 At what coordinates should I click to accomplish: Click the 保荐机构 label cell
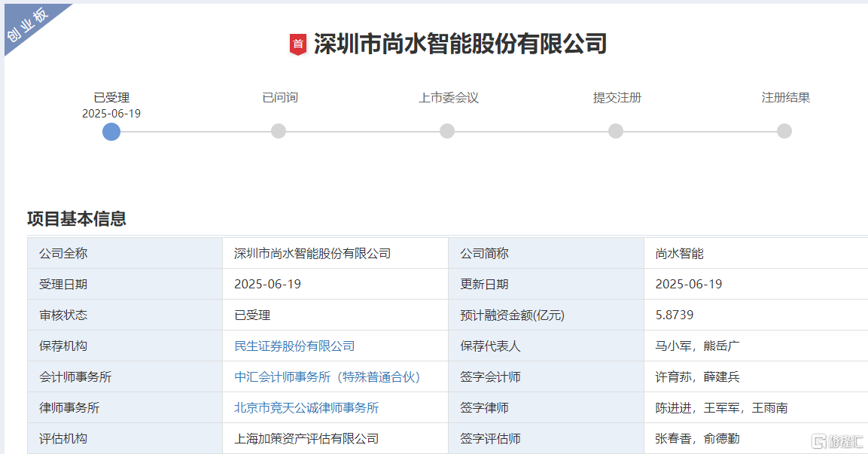[125, 346]
